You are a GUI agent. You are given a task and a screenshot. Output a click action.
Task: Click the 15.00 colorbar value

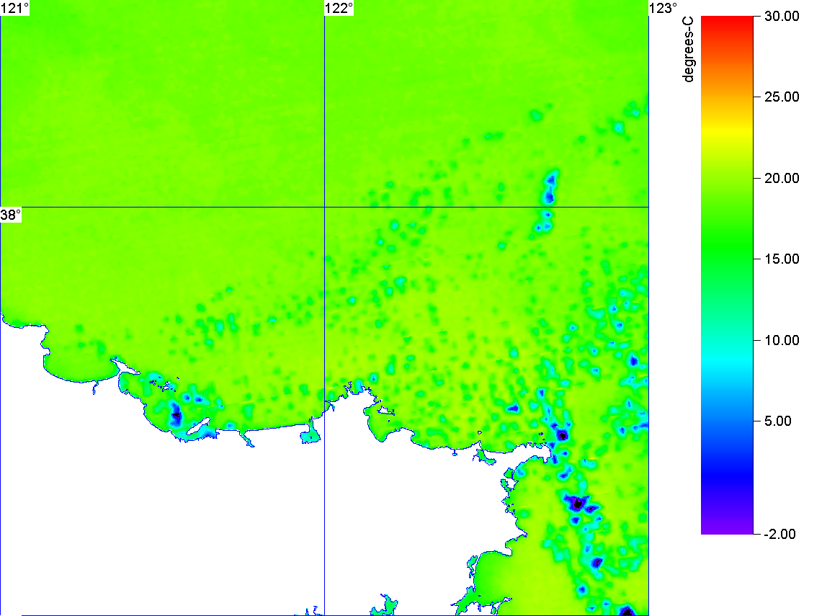[x=782, y=259]
